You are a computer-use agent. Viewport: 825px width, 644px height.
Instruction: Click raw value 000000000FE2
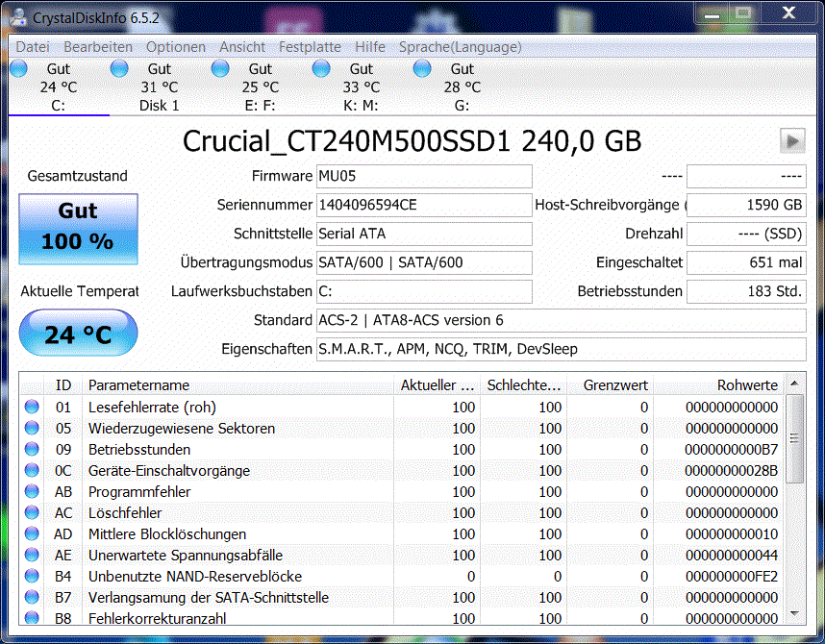(732, 576)
